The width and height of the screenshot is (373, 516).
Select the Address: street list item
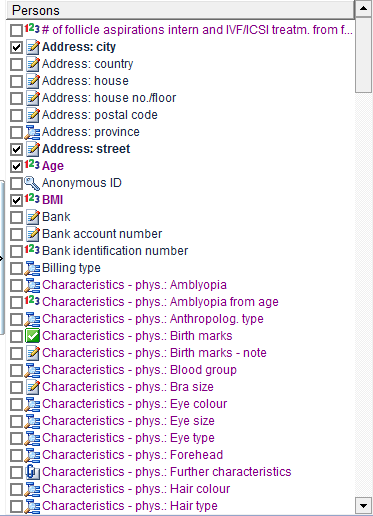click(x=86, y=149)
